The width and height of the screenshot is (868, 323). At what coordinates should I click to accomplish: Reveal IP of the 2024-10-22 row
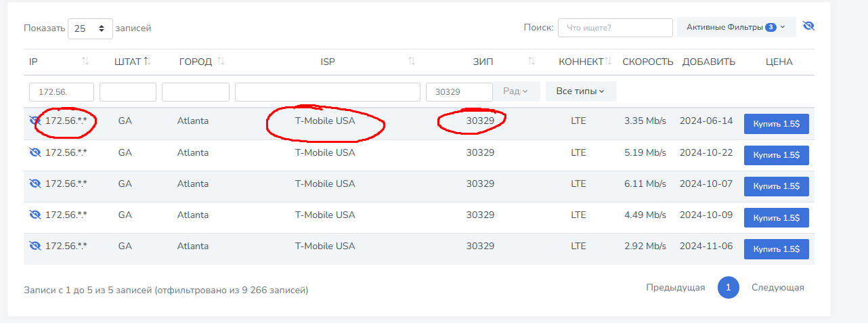click(35, 152)
